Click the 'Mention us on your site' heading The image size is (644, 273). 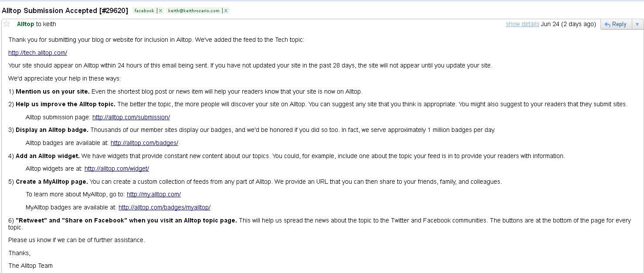click(x=53, y=91)
